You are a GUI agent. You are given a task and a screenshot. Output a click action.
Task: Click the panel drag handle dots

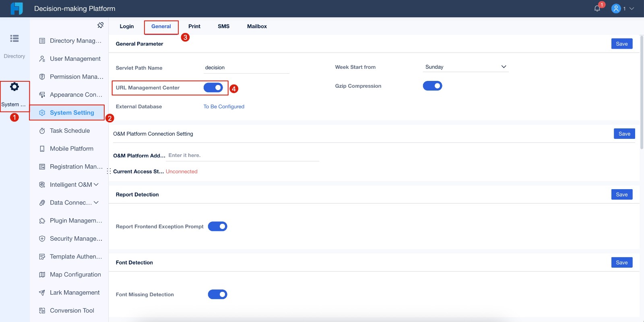(x=109, y=171)
